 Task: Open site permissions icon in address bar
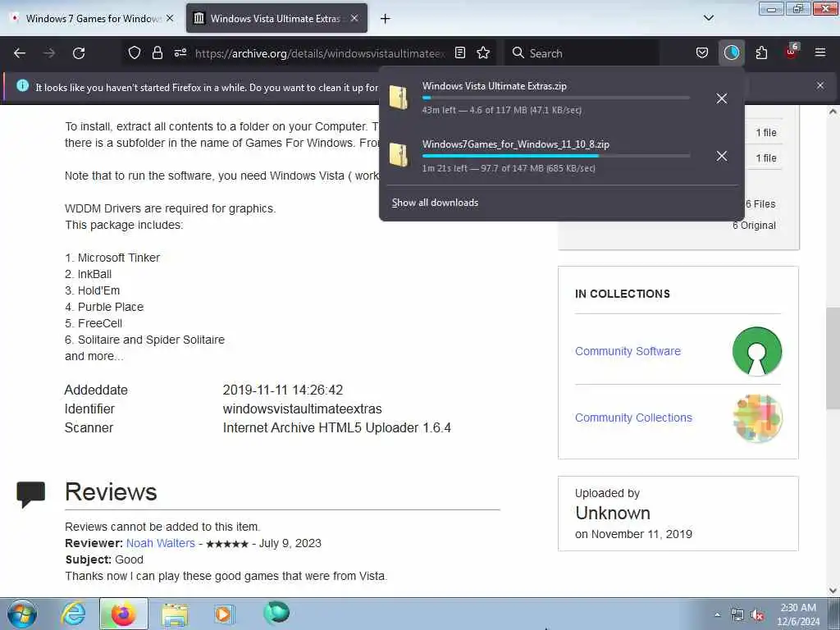click(180, 52)
